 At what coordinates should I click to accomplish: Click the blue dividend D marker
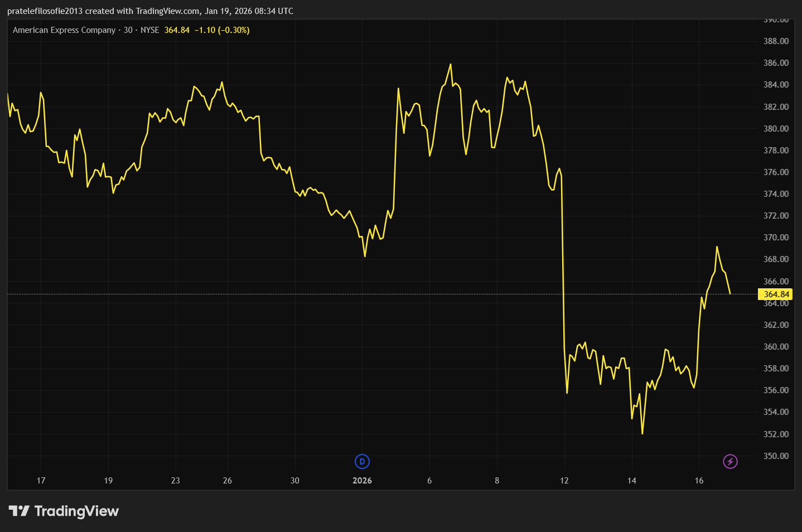[362, 462]
